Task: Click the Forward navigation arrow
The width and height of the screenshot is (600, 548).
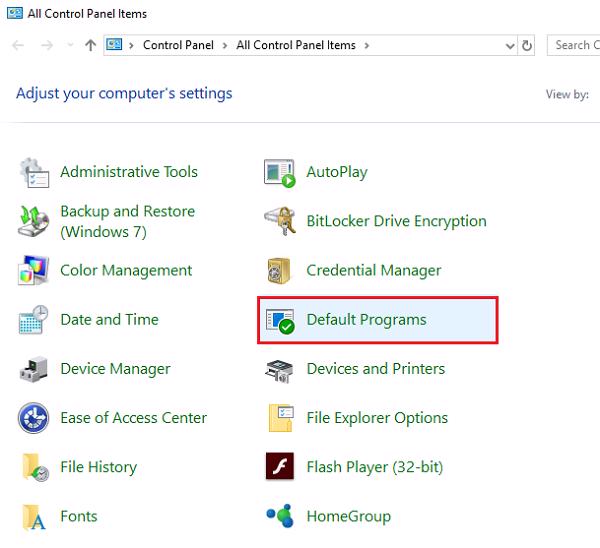Action: pos(47,46)
